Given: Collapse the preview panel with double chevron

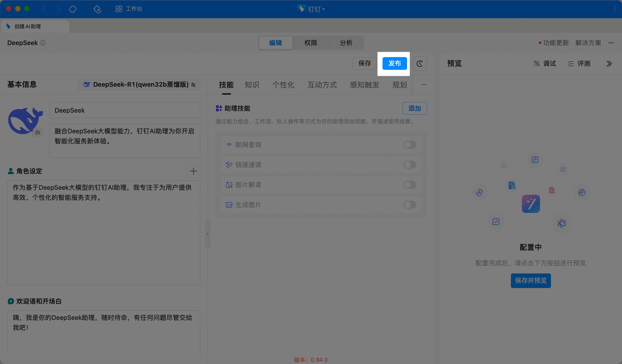Looking at the screenshot, I should 609,64.
